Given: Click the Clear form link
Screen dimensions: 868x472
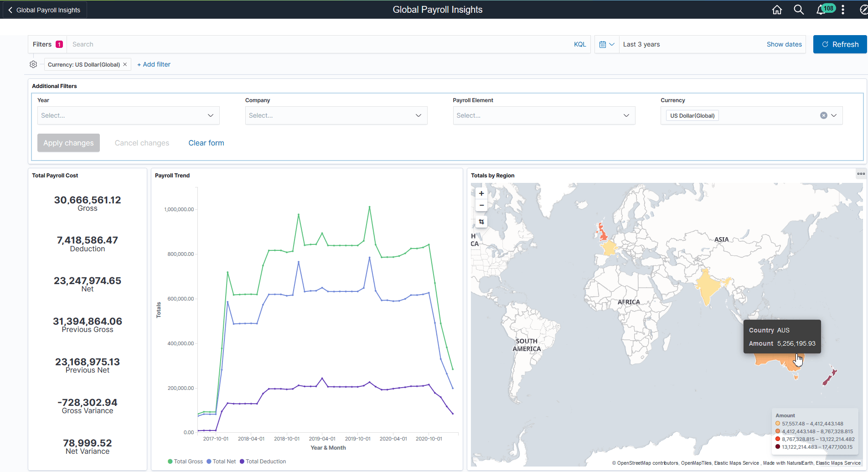Looking at the screenshot, I should coord(206,143).
